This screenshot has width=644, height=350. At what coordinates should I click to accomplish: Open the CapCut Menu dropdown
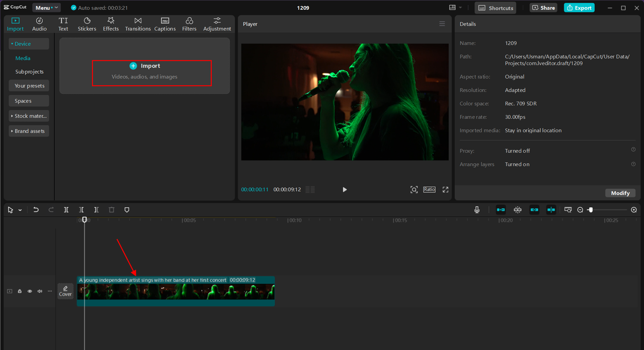click(46, 8)
